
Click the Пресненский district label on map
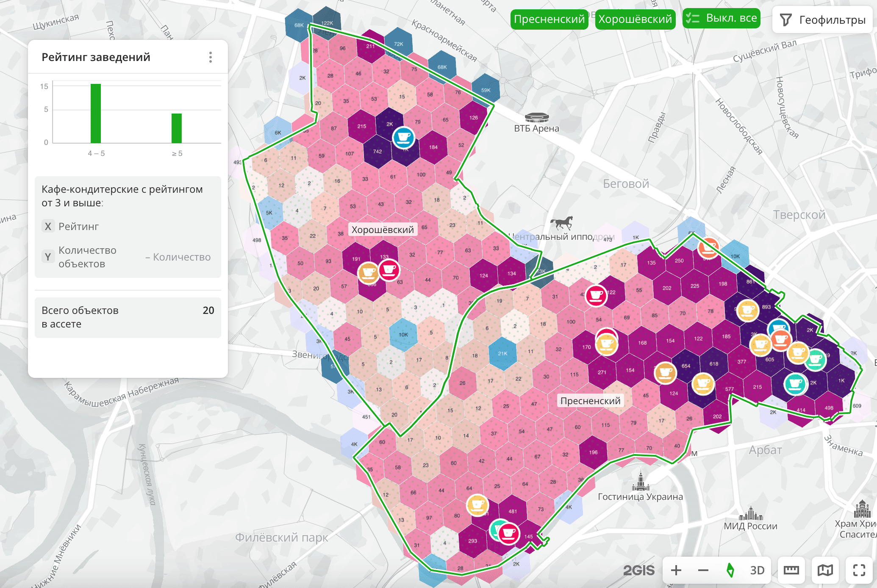[590, 401]
